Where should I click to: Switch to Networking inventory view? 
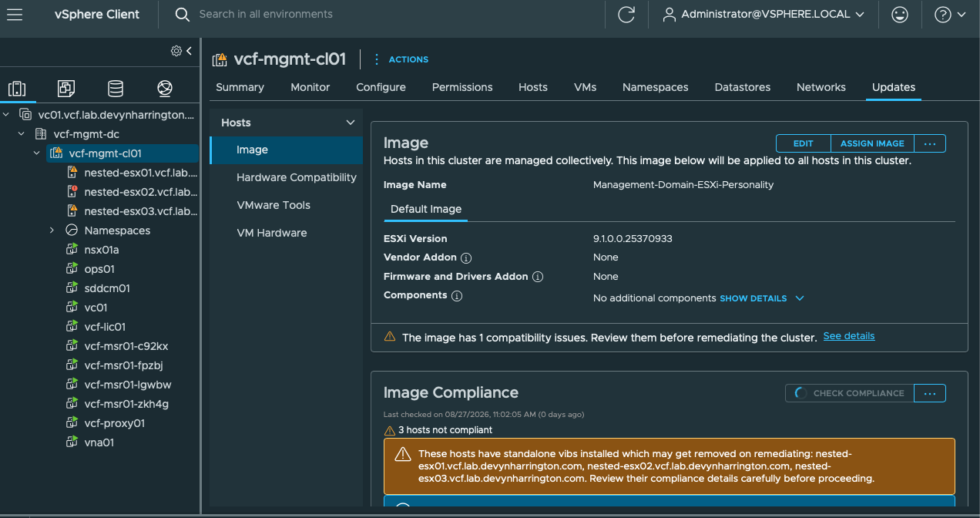pos(164,89)
